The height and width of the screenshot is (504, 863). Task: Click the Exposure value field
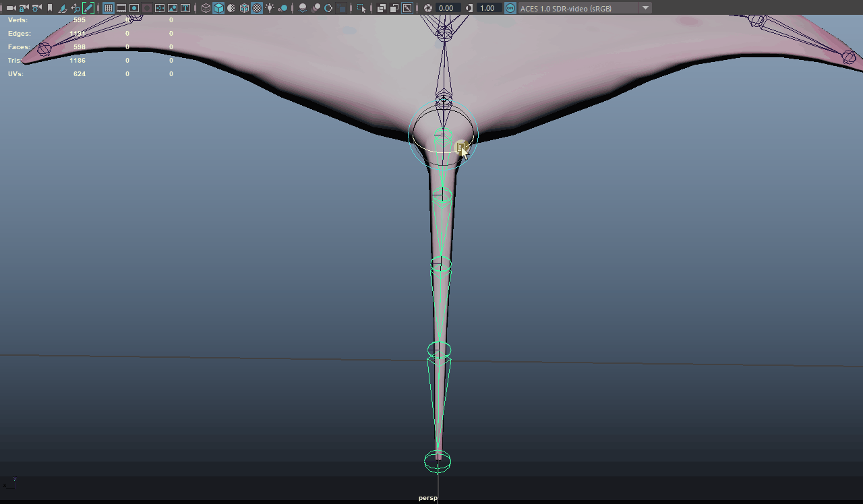pos(446,8)
